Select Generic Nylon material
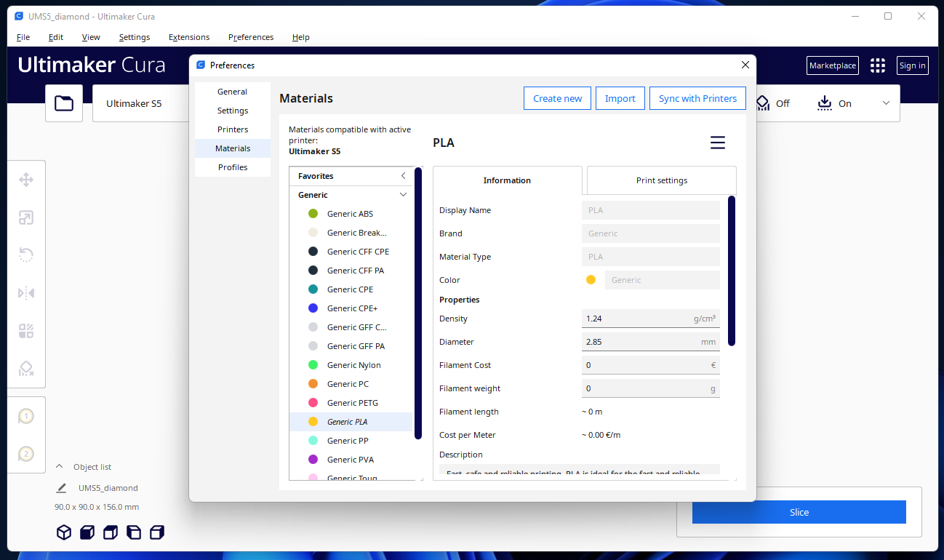This screenshot has height=560, width=944. [x=351, y=365]
